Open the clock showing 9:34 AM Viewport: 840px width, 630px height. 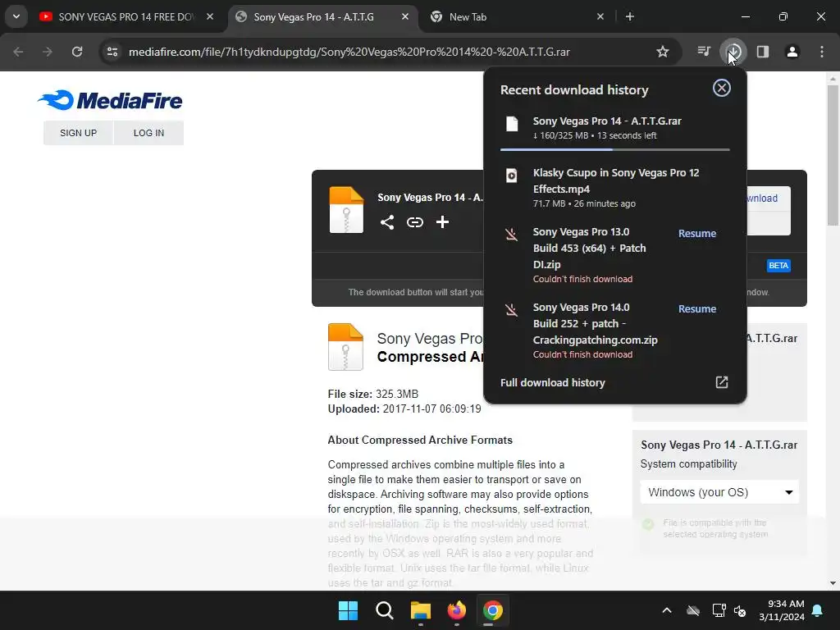[x=782, y=610]
